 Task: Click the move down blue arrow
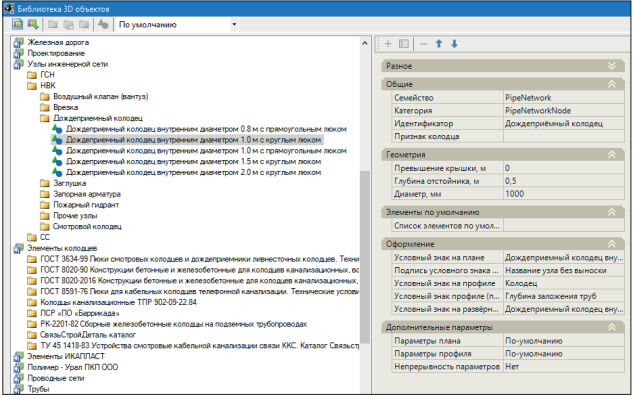pos(454,44)
